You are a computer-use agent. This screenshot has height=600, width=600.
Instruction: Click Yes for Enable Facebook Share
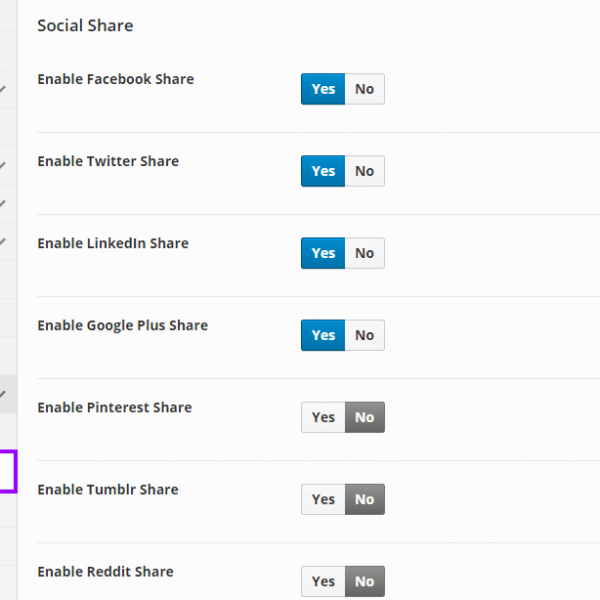[323, 89]
